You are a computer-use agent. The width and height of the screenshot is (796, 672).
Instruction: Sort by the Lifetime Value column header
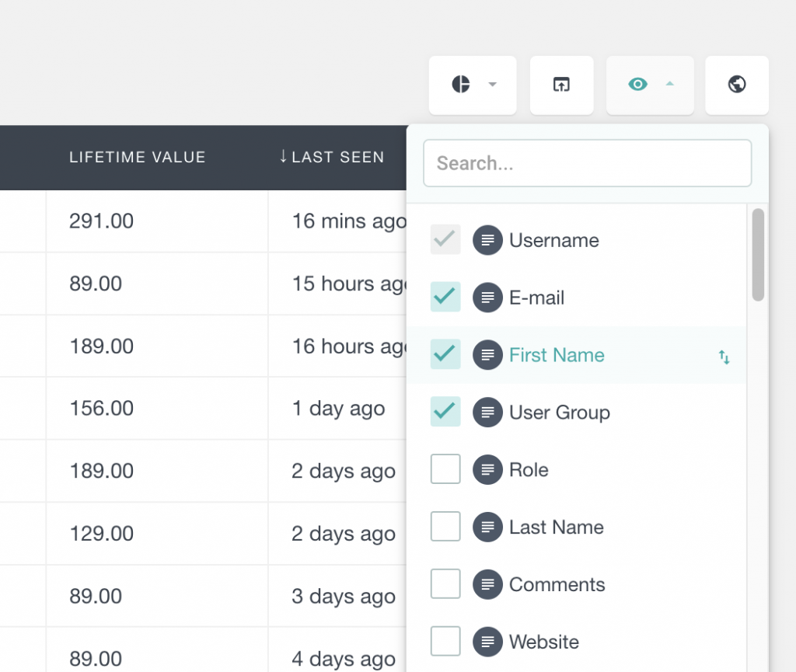138,156
